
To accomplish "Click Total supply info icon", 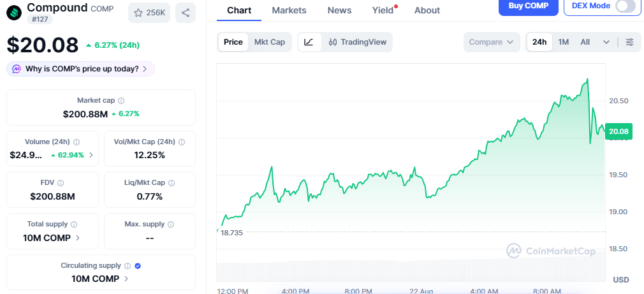I will point(74,224).
